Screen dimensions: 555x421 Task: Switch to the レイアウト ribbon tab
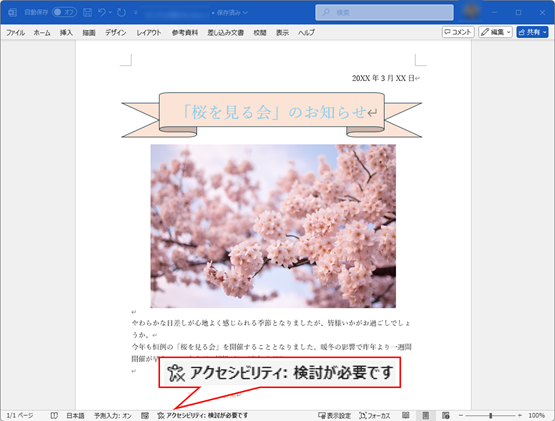(149, 33)
